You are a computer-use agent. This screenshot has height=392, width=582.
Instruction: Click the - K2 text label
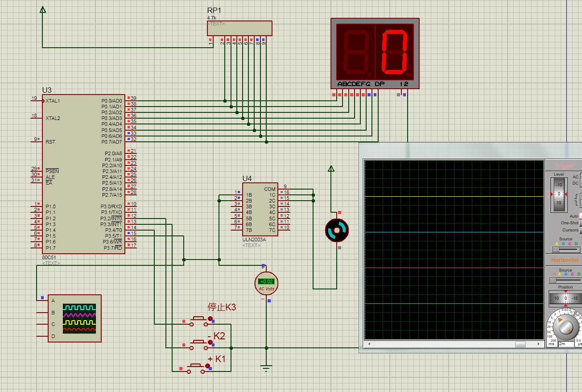click(x=216, y=335)
